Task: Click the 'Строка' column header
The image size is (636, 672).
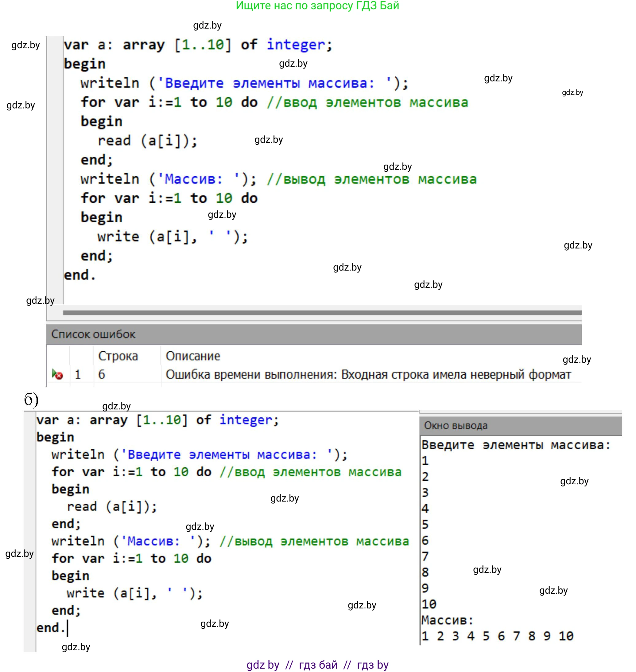Action: (118, 356)
